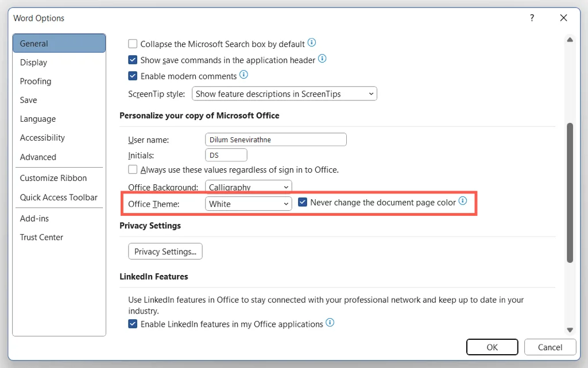Viewport: 588px width, 368px height.
Task: Toggle Collapse the Microsoft Search box checkbox
Action: point(133,44)
